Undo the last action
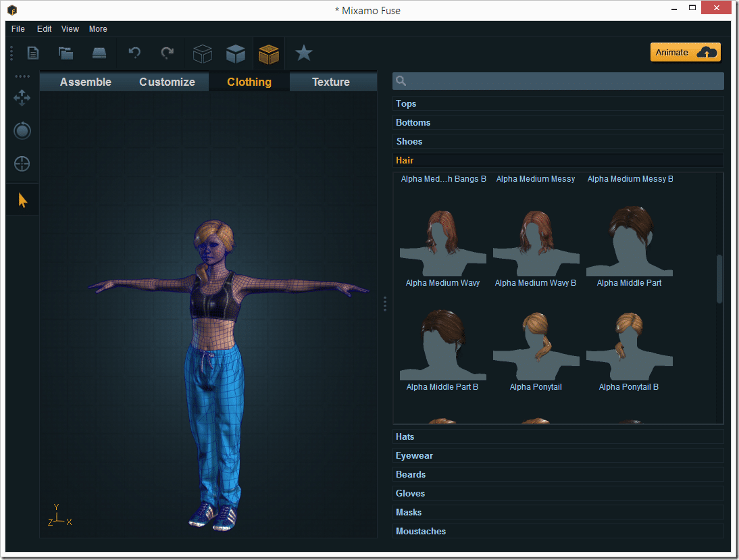 (x=135, y=53)
